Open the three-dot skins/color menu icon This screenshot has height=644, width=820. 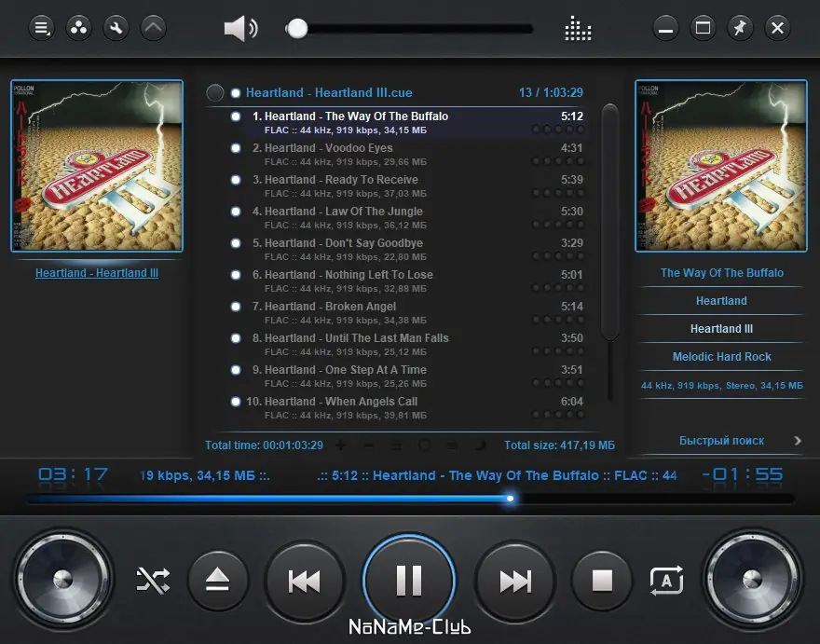[x=79, y=28]
